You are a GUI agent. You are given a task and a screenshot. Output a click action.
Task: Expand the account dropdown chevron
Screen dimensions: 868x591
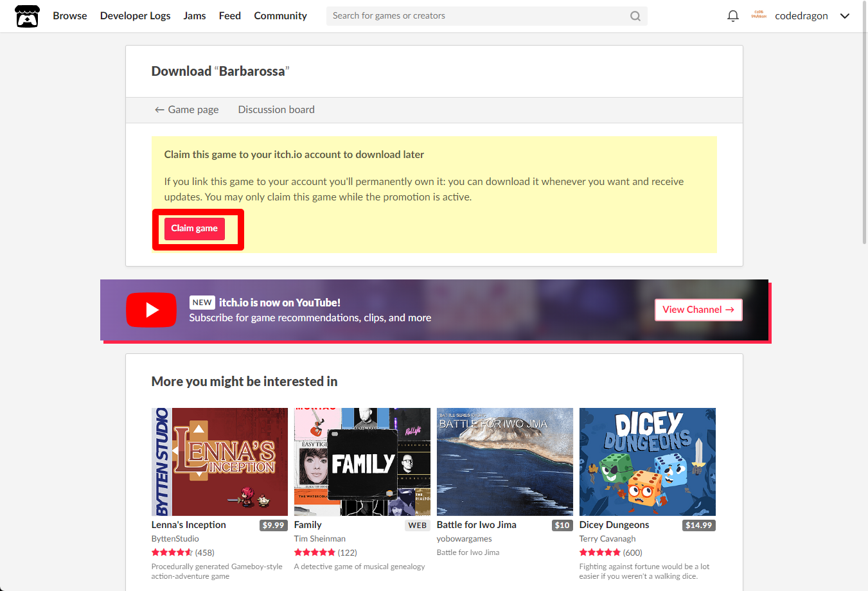[x=845, y=16]
